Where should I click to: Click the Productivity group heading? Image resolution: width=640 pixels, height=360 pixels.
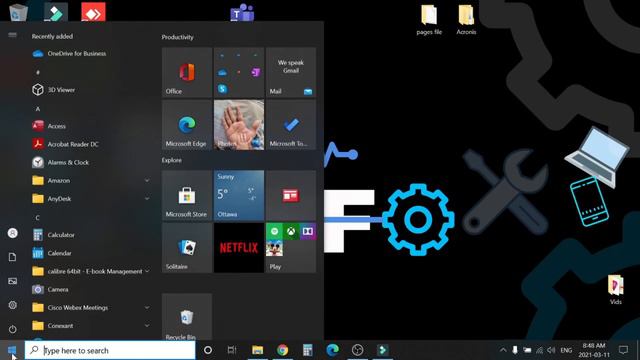(x=178, y=37)
